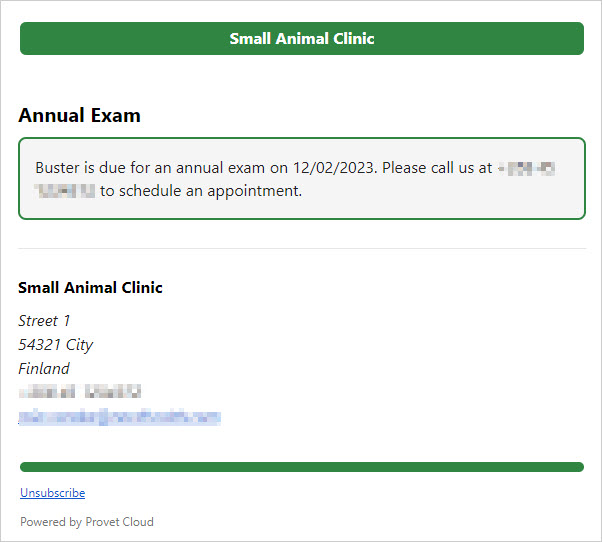Click "Please call us at" text
602x542 pixels.
[437, 168]
